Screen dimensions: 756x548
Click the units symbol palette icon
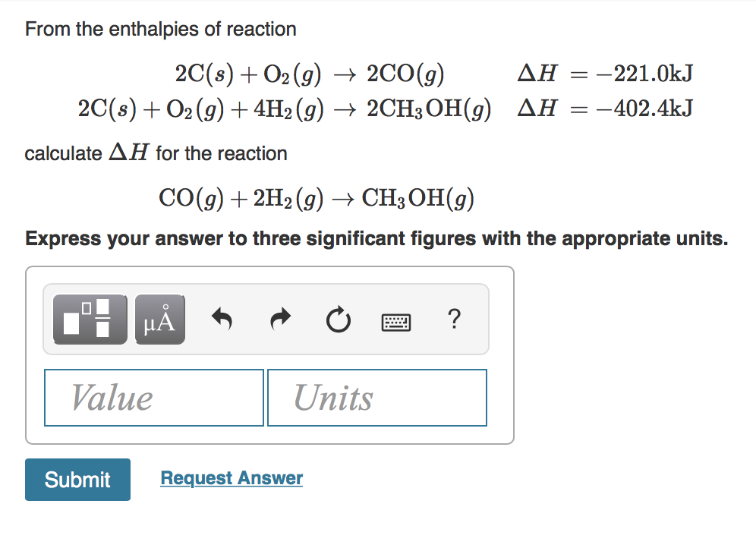159,319
